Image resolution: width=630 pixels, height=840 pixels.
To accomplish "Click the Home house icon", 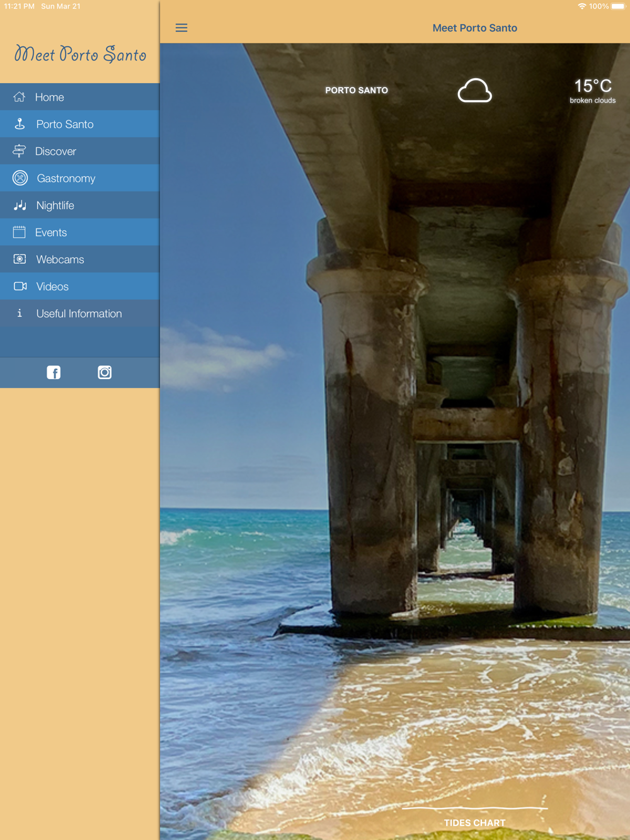I will (20, 97).
